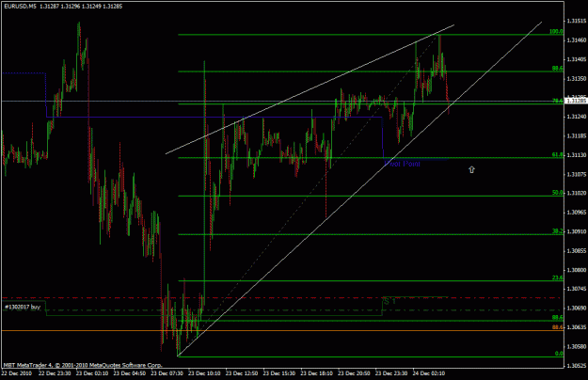
Task: Click the orange 88.6 level label
Action: pos(557,327)
